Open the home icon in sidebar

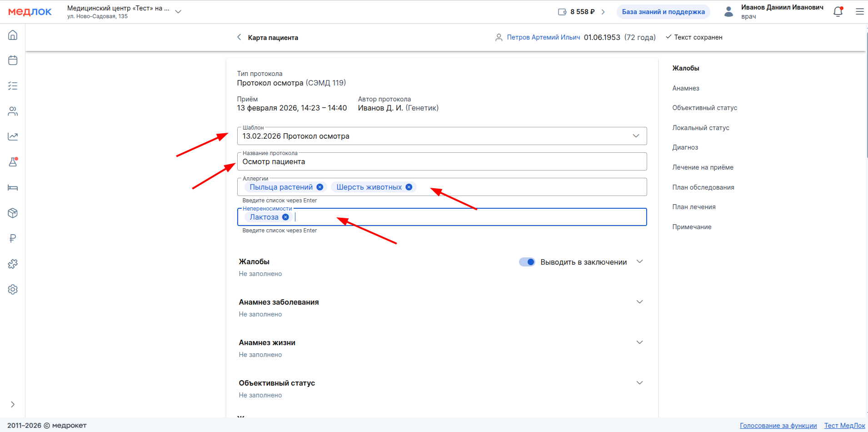point(13,35)
